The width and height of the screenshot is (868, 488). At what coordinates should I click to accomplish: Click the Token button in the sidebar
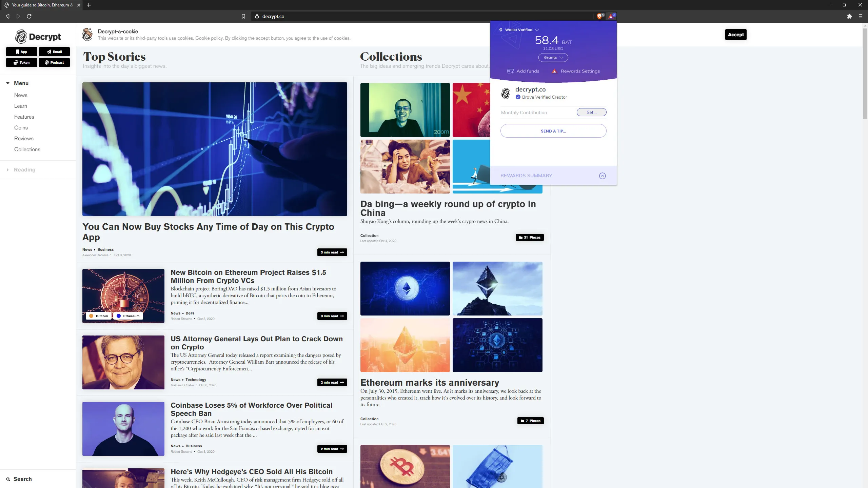click(21, 62)
